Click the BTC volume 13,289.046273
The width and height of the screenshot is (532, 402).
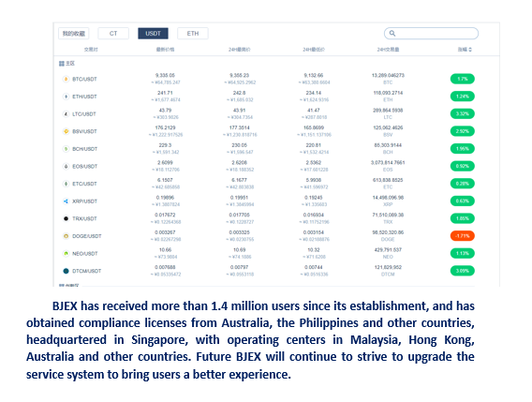388,75
